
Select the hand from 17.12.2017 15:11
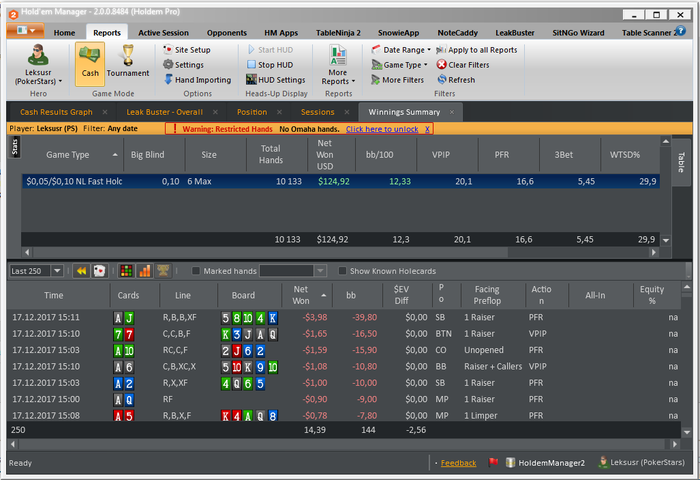344,317
